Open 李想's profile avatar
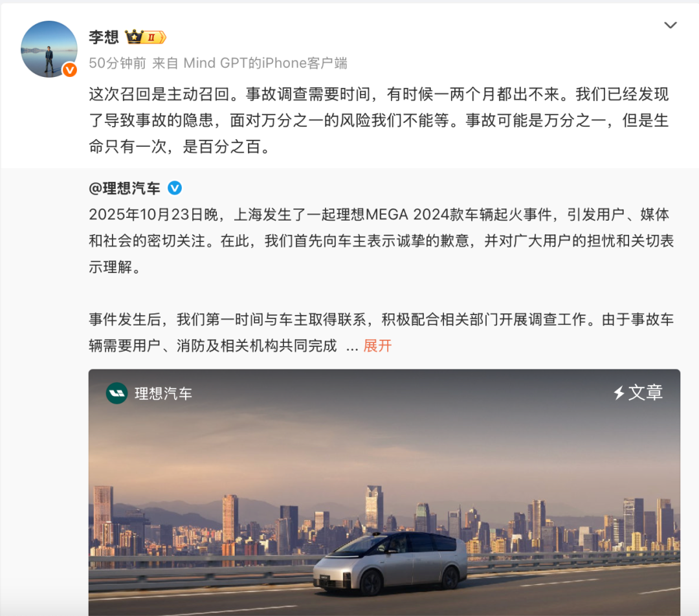The image size is (699, 616). tap(49, 49)
